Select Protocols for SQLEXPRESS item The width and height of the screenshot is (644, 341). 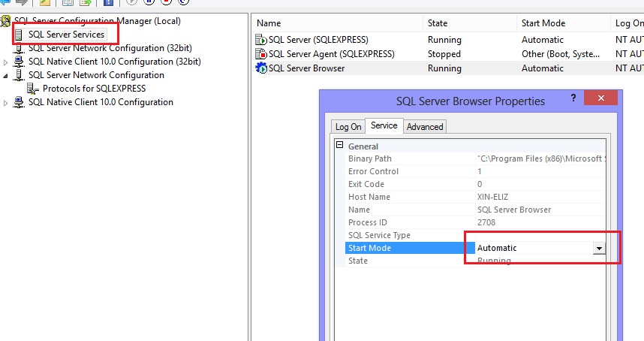(x=94, y=89)
